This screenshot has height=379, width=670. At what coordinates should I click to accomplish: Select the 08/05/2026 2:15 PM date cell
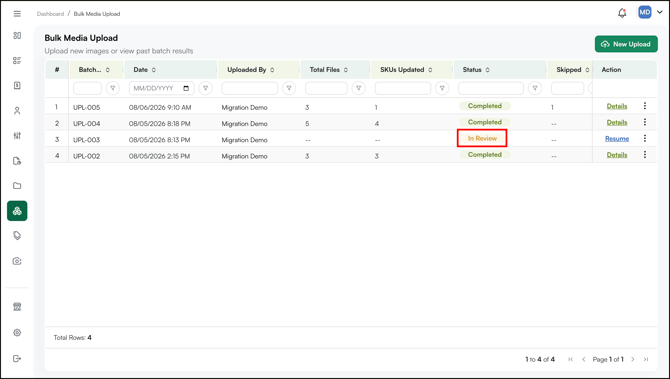(159, 156)
